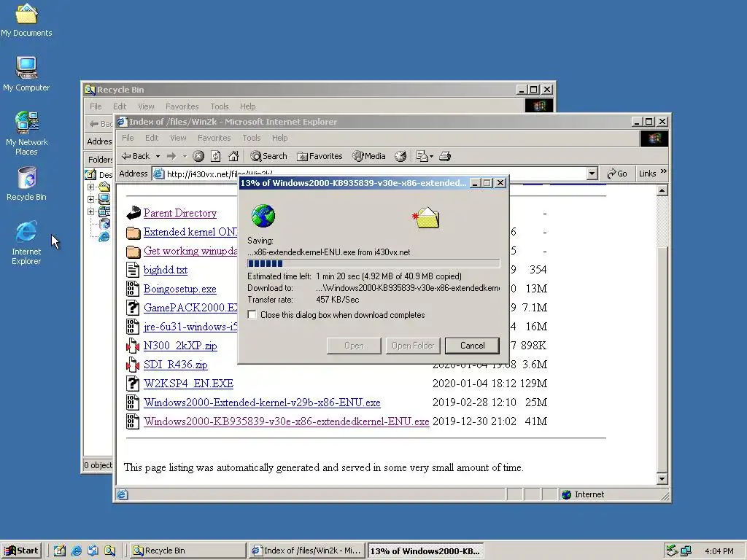Click the page scrollbar up arrow
This screenshot has height=560, width=747.
pos(662,190)
